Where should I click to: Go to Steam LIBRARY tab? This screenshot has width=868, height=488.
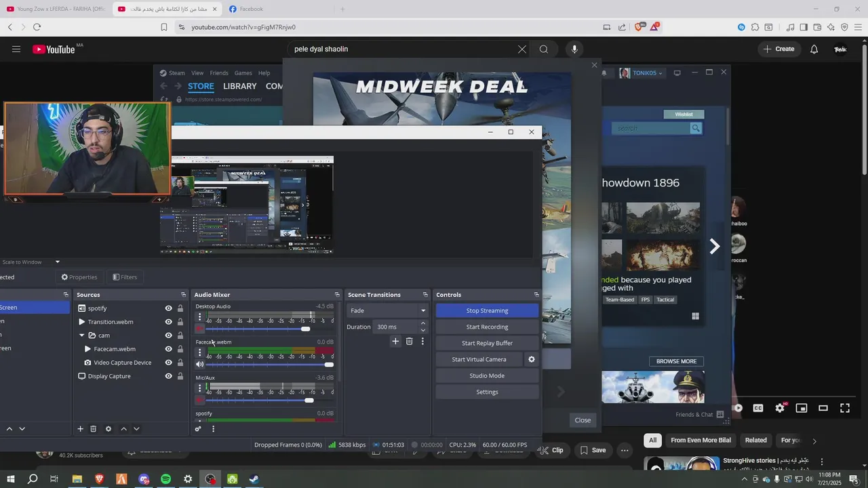(x=240, y=86)
